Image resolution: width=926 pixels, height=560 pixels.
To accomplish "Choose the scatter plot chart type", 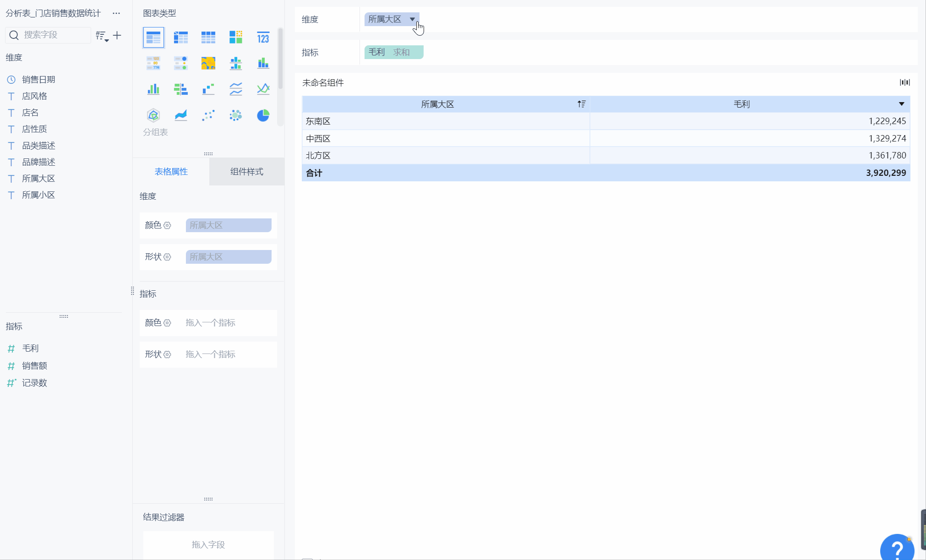I will pos(208,115).
